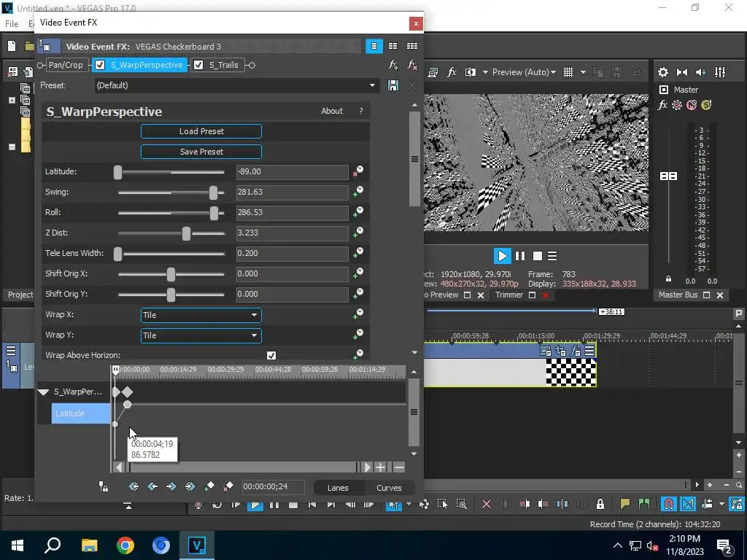Screen dimensions: 747x560
Task: Open Wrap X Tile dropdown
Action: [201, 315]
